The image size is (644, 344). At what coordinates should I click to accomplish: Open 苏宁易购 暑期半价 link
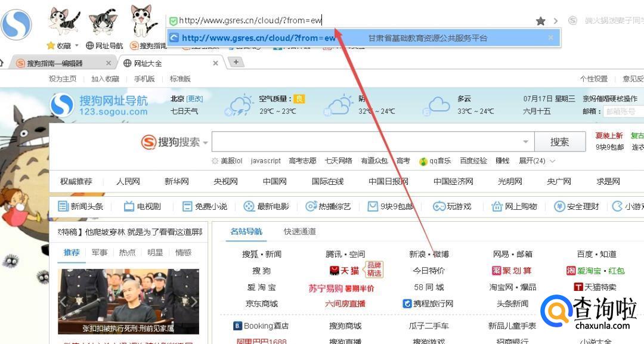341,288
